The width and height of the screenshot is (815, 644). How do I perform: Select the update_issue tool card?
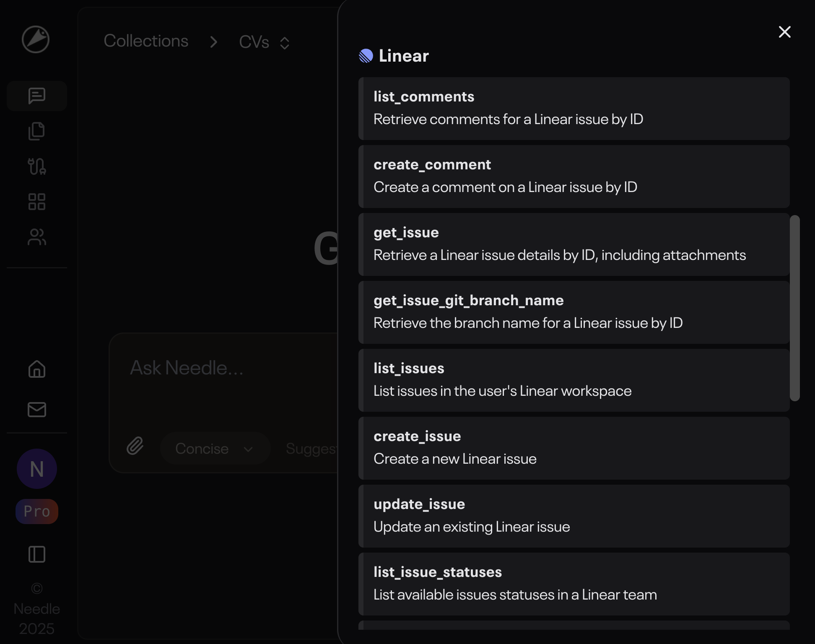point(574,516)
